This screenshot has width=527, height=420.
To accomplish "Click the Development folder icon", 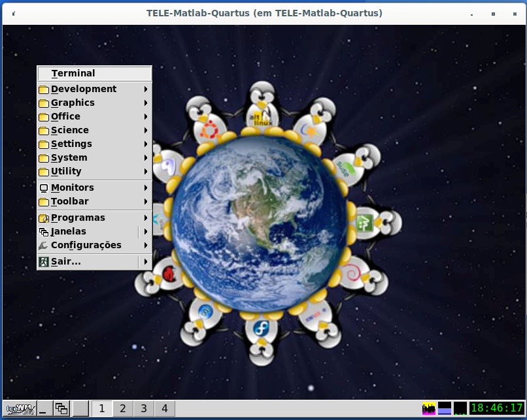I will coord(44,89).
